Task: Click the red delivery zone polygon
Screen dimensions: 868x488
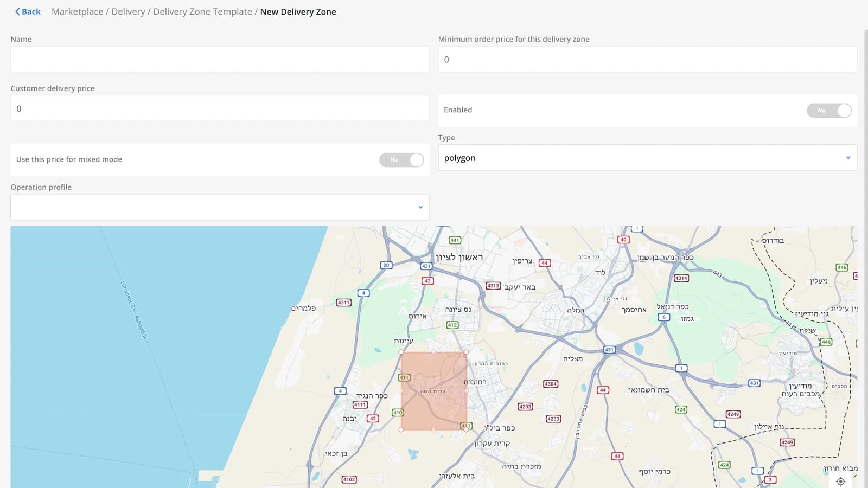Action: click(433, 391)
